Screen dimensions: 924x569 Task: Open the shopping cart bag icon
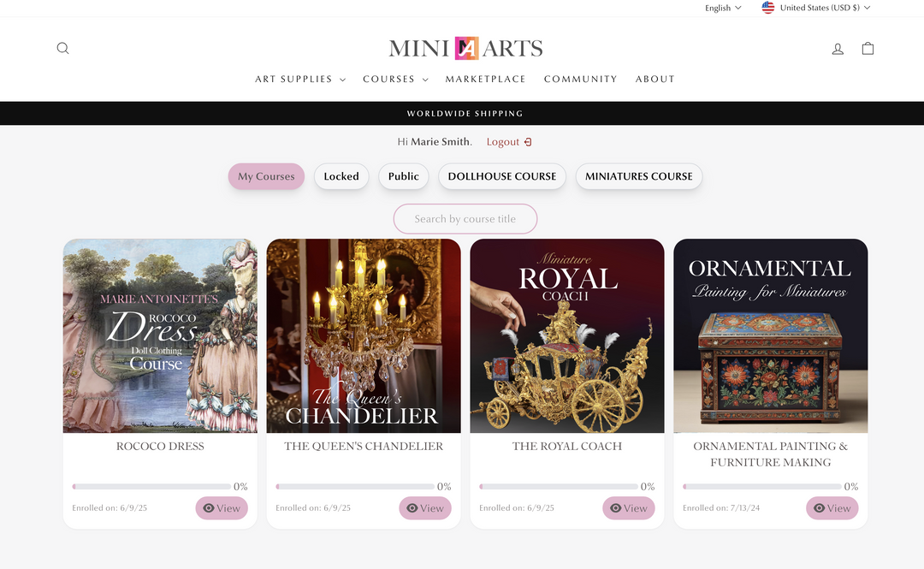(868, 49)
